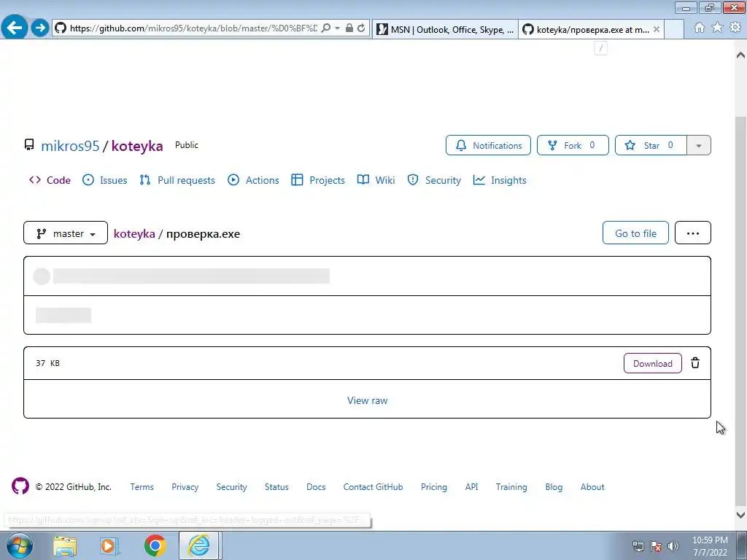
Task: Click the scrollbar up arrow
Action: click(x=740, y=55)
